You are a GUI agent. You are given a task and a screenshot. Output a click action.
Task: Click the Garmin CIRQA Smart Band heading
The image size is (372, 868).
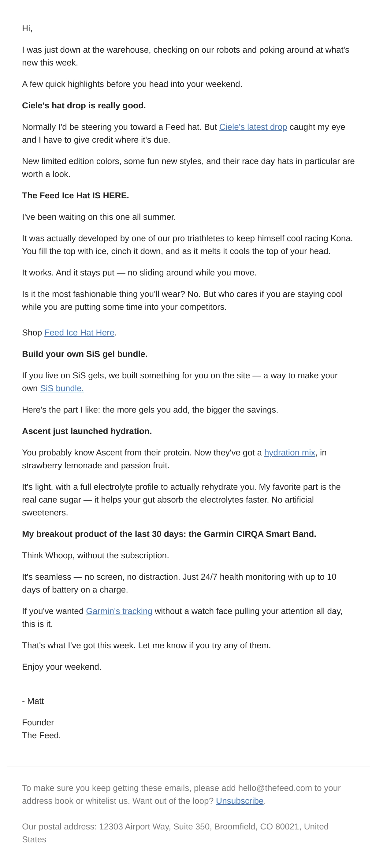(169, 534)
